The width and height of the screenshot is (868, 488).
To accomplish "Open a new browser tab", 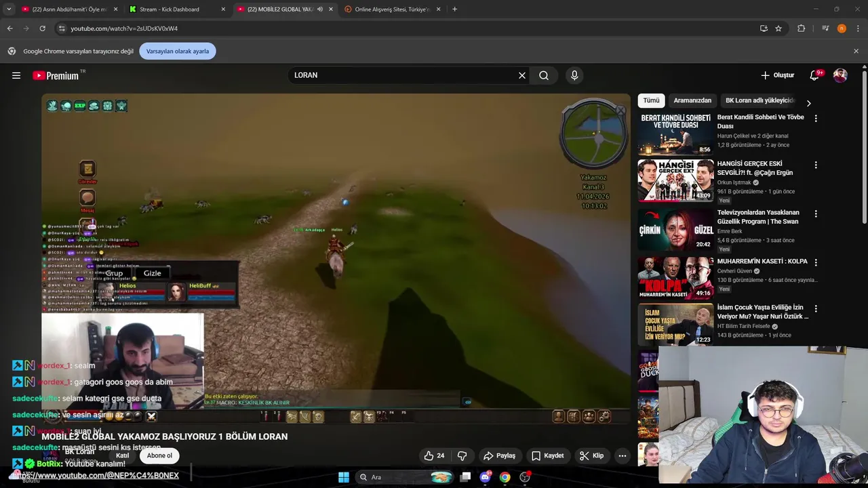I will pyautogui.click(x=454, y=9).
